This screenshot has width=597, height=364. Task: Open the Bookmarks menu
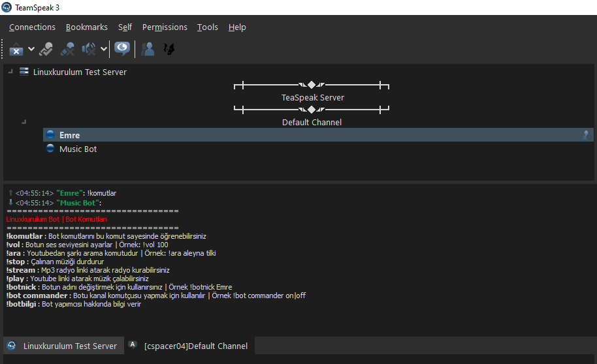[x=87, y=27]
